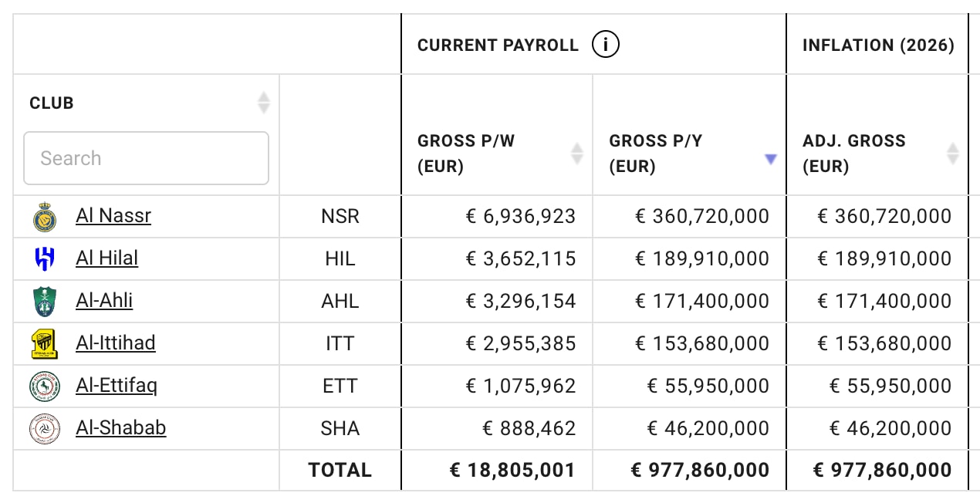Open the Al-Ahli club link
Screen dimensions: 980x503
104,300
